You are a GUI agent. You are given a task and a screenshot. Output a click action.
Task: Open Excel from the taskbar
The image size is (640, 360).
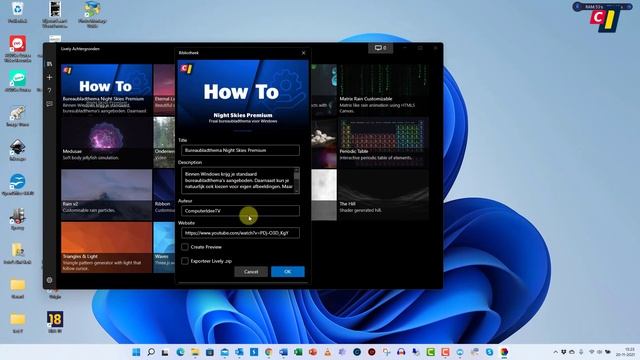(298, 352)
